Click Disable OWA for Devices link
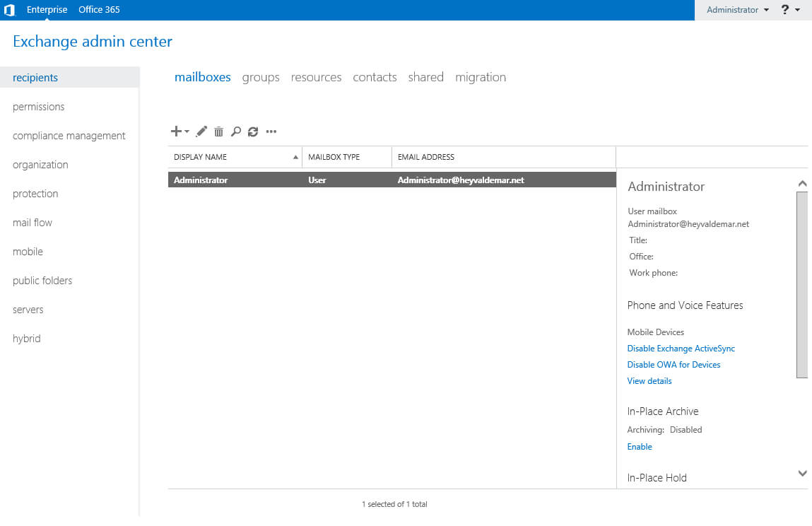 (x=673, y=364)
